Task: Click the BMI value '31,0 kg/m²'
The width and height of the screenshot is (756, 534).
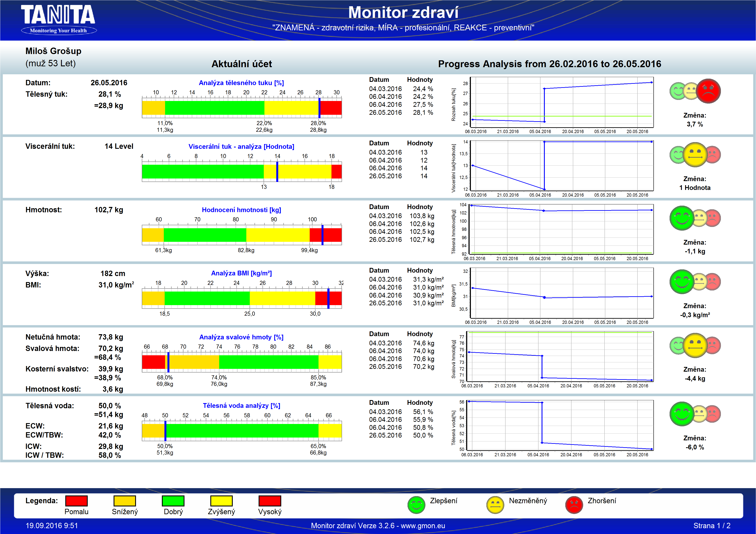Action: coord(116,285)
